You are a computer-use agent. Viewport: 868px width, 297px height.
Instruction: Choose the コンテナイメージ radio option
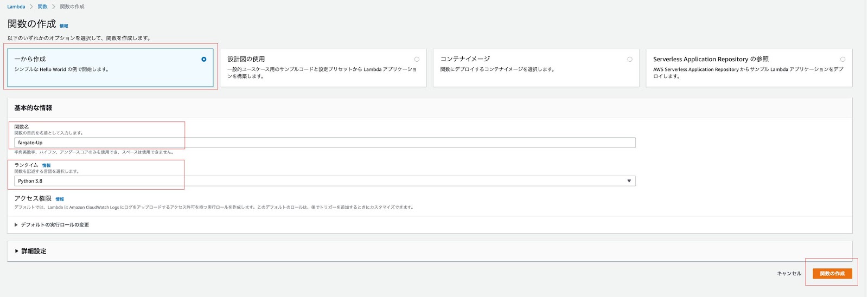point(629,59)
